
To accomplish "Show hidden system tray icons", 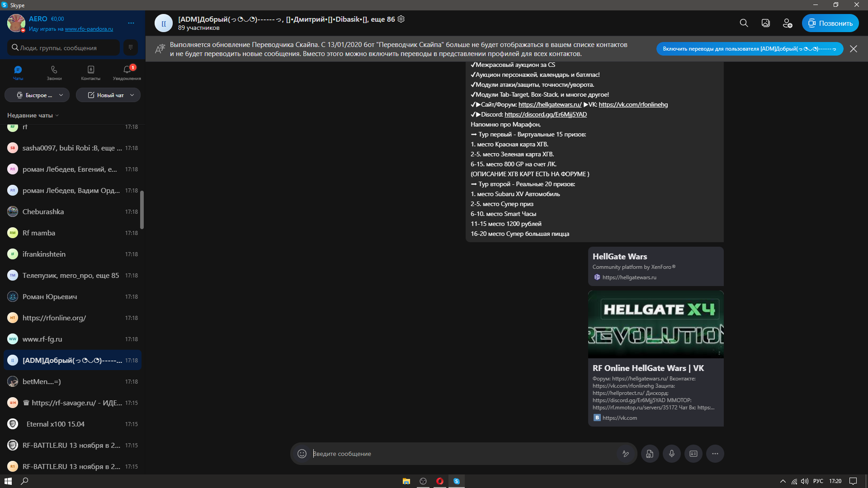I will click(x=783, y=481).
